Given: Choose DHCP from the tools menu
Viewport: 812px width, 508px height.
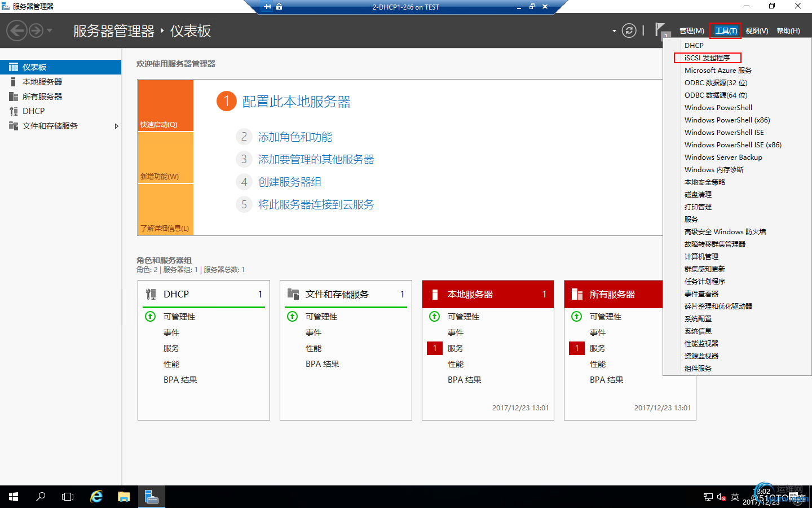Looking at the screenshot, I should tap(694, 45).
